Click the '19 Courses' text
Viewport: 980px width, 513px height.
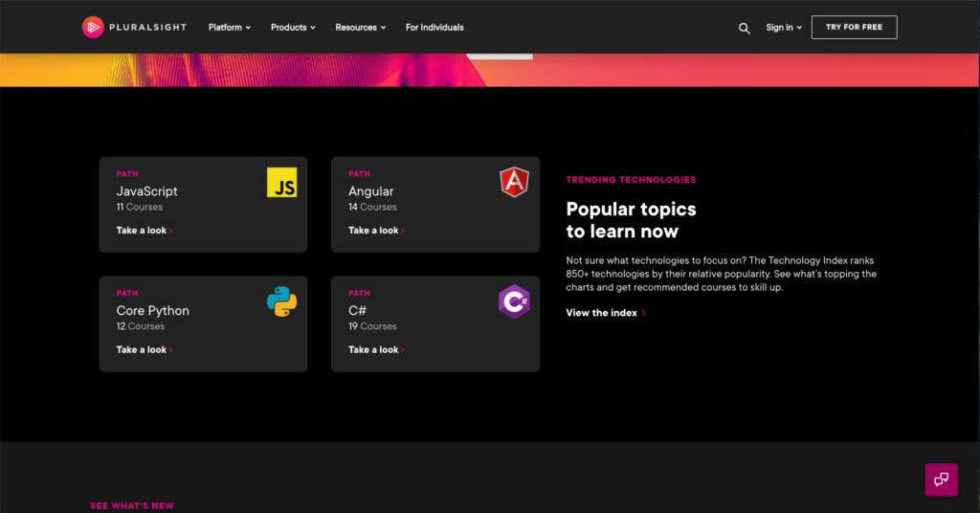(372, 326)
